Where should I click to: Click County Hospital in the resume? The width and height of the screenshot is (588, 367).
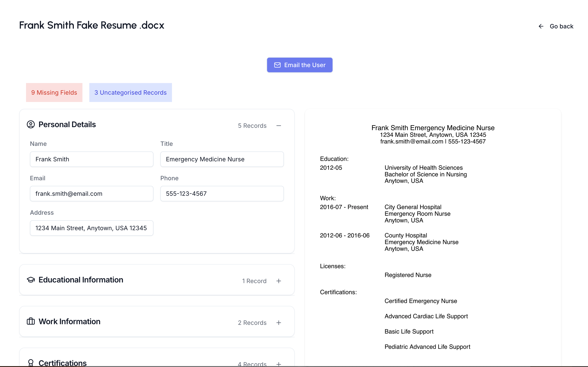[x=406, y=235]
